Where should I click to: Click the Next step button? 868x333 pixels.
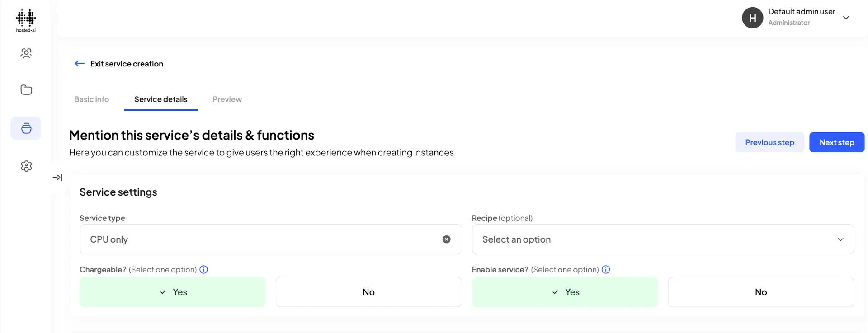pyautogui.click(x=836, y=142)
